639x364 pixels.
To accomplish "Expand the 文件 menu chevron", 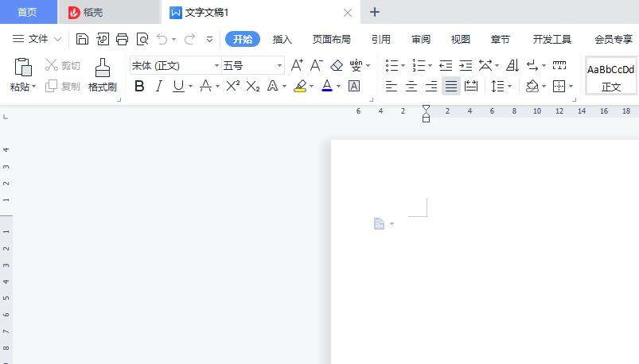I will point(58,39).
